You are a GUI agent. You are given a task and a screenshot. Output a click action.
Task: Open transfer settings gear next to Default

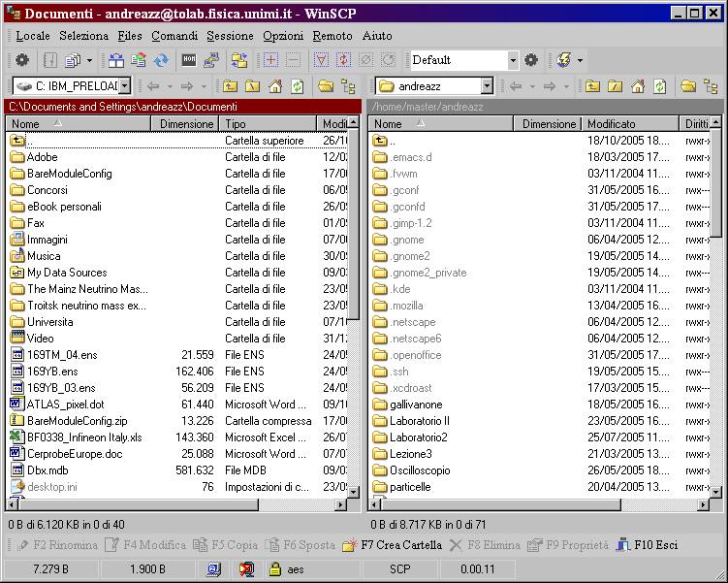coord(531,60)
